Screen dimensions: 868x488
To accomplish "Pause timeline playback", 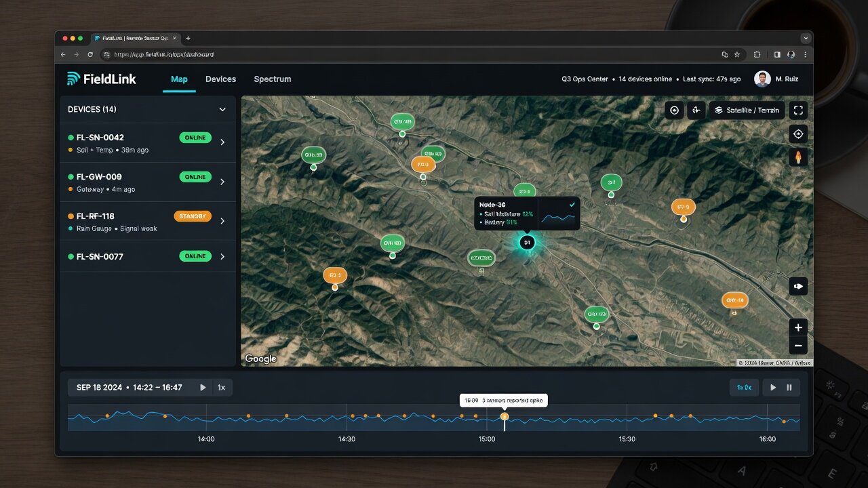I will pos(789,388).
